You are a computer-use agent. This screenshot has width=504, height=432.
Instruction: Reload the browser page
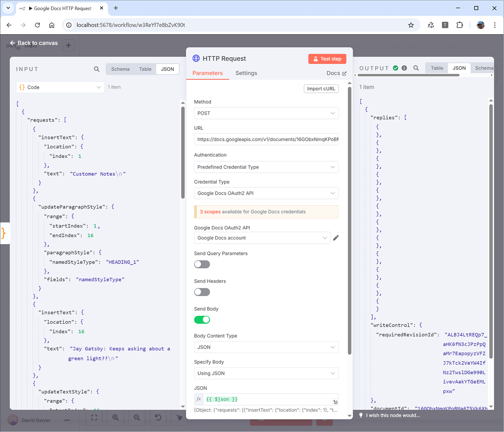click(x=38, y=25)
